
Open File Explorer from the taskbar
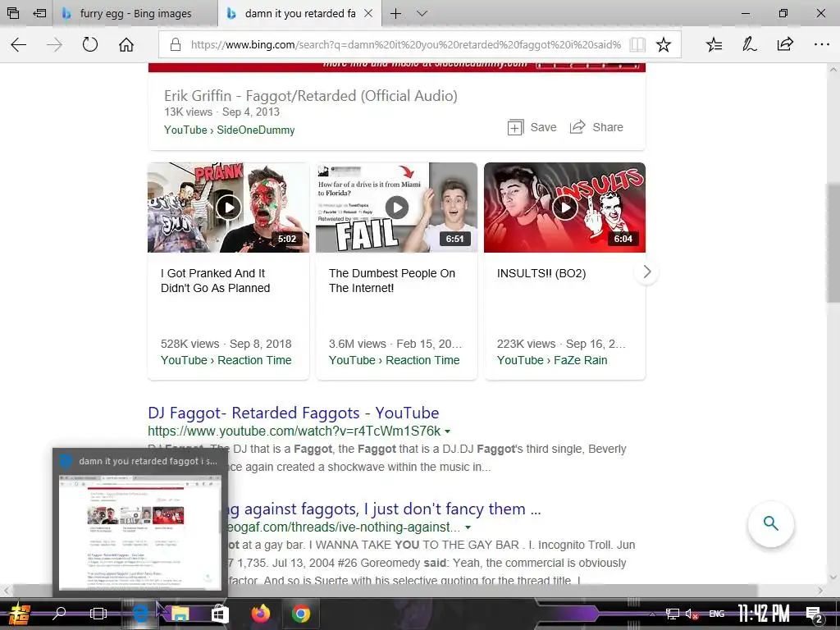(180, 614)
